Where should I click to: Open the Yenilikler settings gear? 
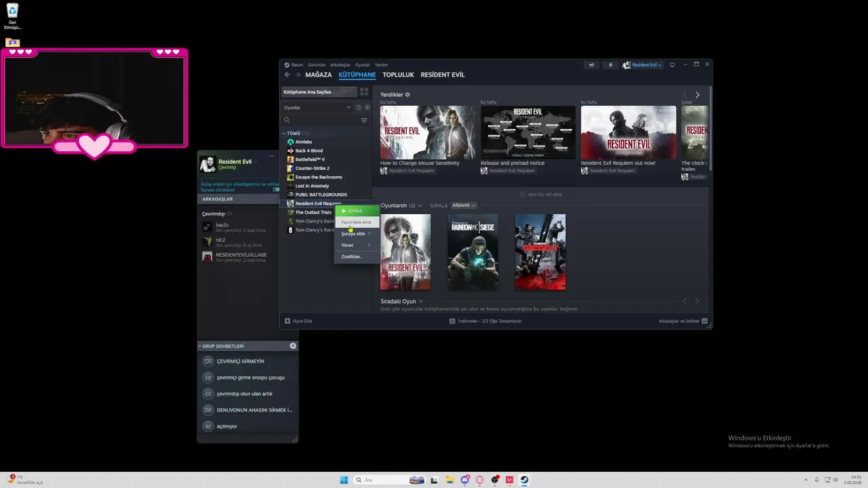408,95
